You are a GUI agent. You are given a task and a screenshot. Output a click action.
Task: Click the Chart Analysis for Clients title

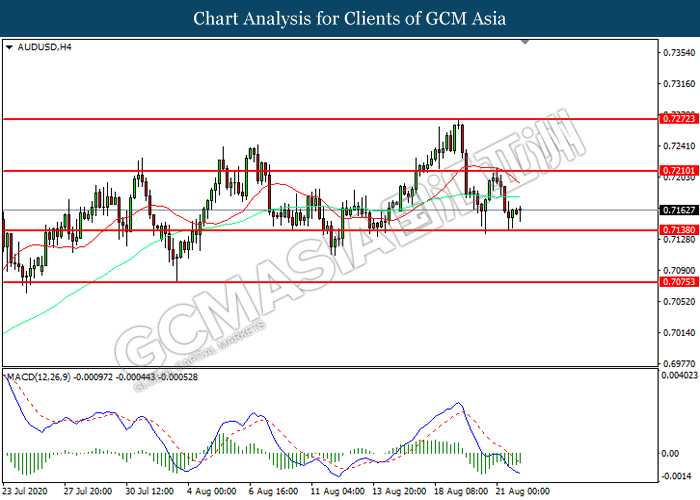click(350, 18)
